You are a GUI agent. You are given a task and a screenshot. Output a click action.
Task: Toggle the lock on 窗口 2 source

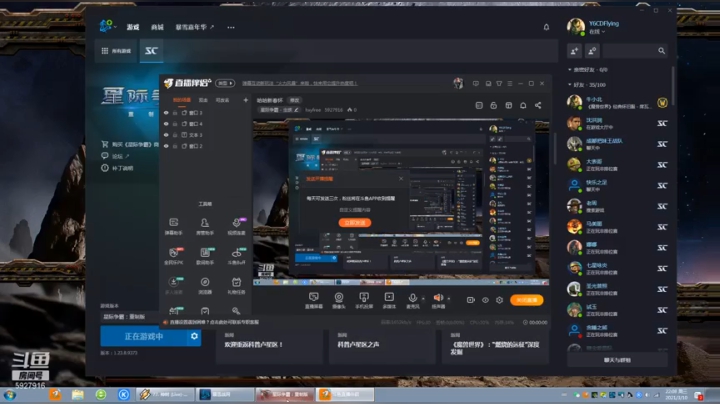(x=175, y=146)
